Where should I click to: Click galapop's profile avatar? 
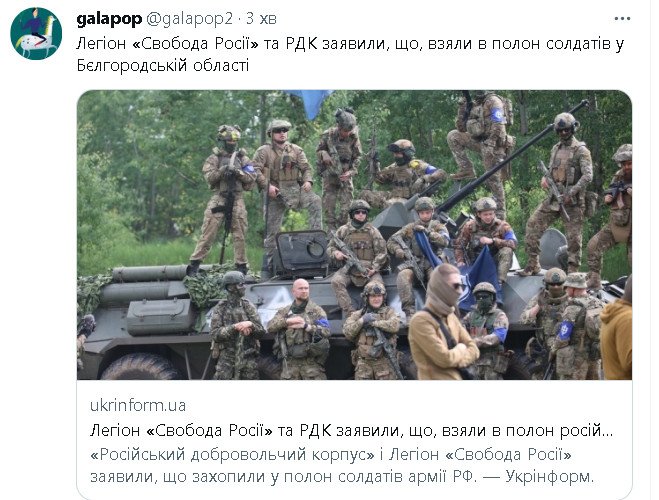(36, 34)
